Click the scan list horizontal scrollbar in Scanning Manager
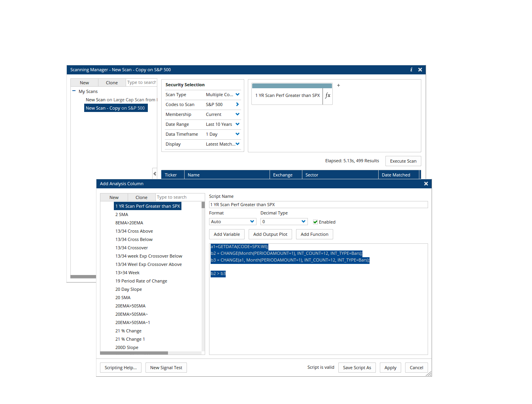This screenshot has width=532, height=404. pyautogui.click(x=83, y=277)
